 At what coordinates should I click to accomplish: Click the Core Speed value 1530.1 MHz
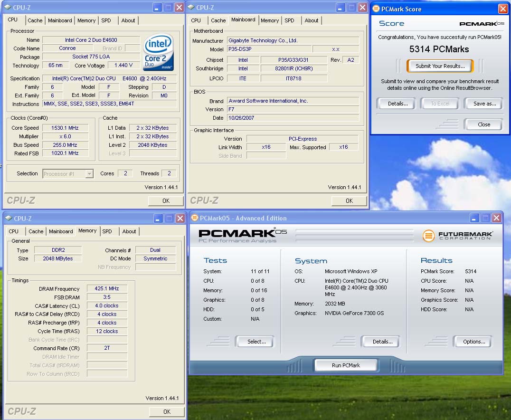(65, 128)
